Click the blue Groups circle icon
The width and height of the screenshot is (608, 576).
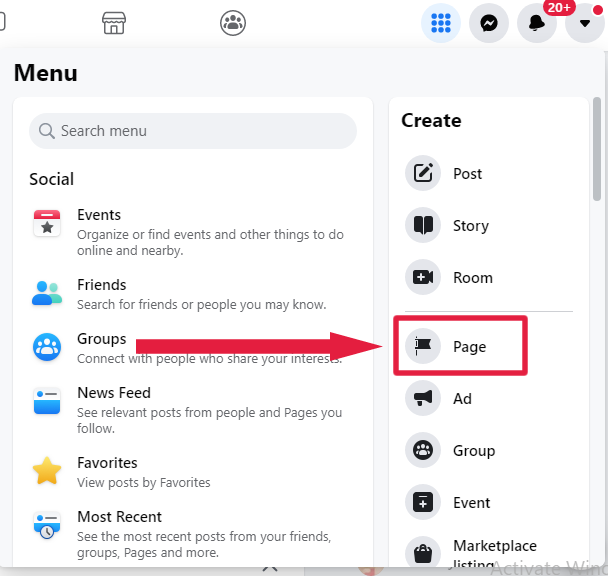click(x=47, y=347)
